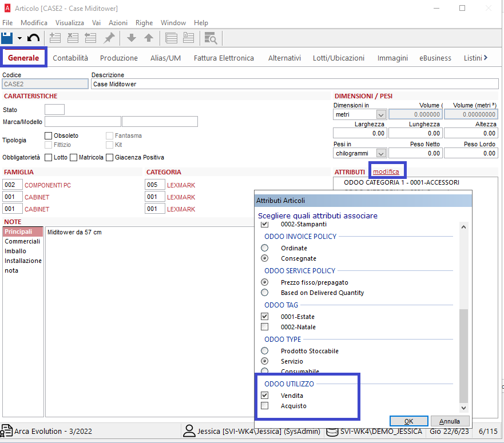Open the Pesi in chilogrammi dropdown

point(381,154)
